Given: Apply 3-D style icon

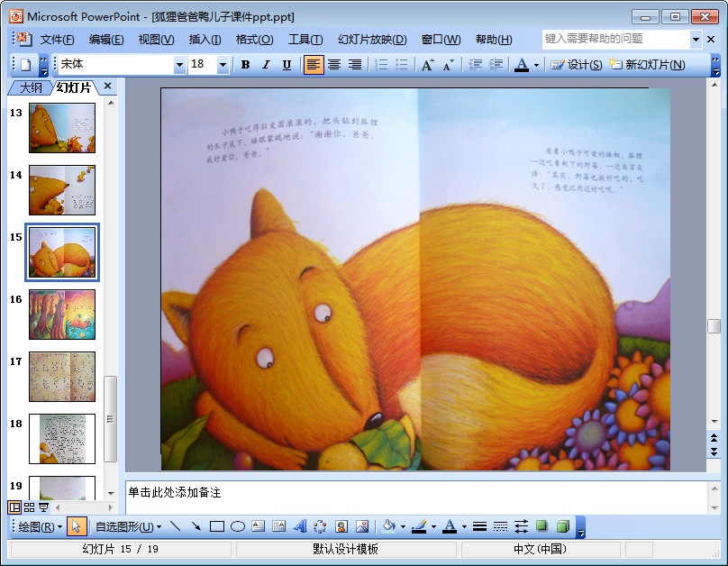Looking at the screenshot, I should click(x=563, y=526).
